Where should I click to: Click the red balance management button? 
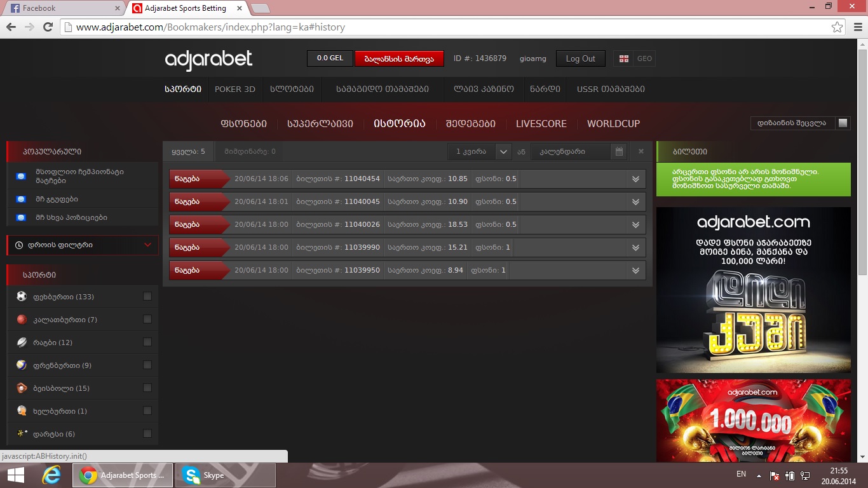click(399, 58)
